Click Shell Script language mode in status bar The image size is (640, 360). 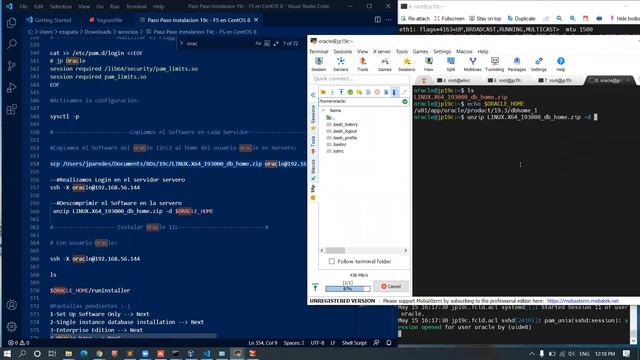(x=354, y=343)
